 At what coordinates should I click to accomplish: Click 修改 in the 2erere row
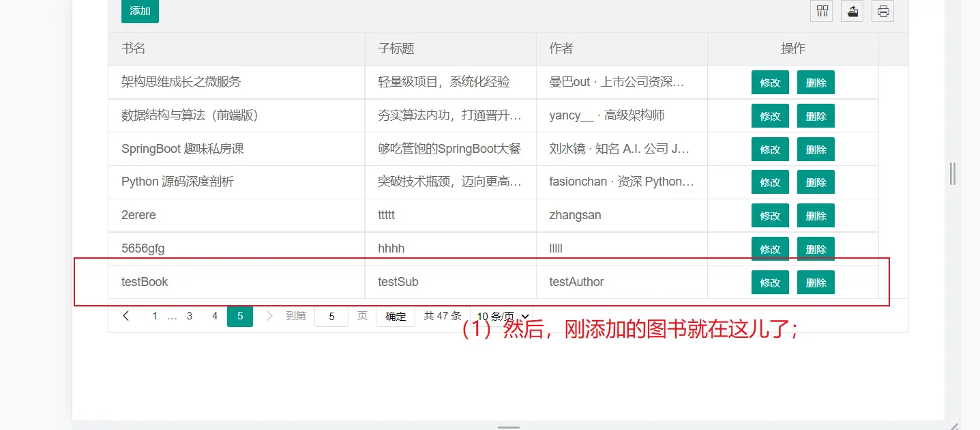[x=770, y=216]
